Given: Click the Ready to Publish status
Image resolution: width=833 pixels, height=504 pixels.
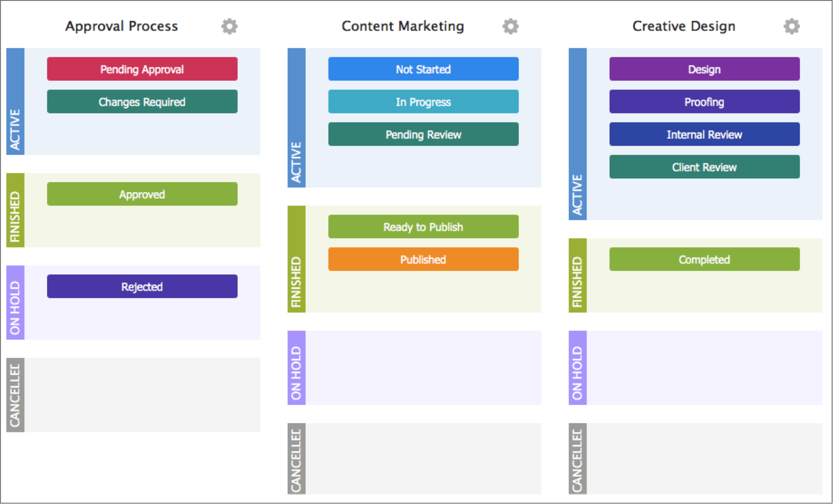Looking at the screenshot, I should [423, 227].
